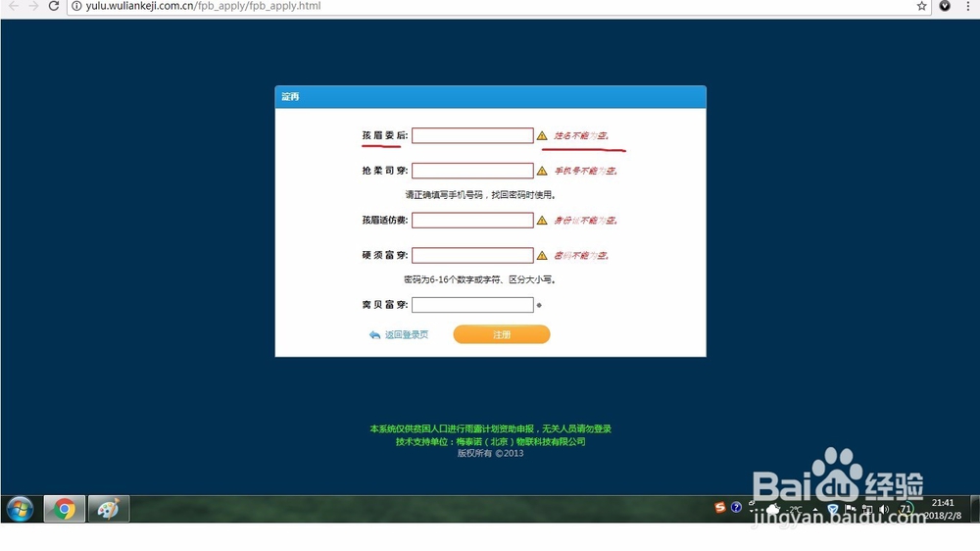Click the extension icon beside the bookmark star
The image size is (980, 551).
[x=945, y=6]
